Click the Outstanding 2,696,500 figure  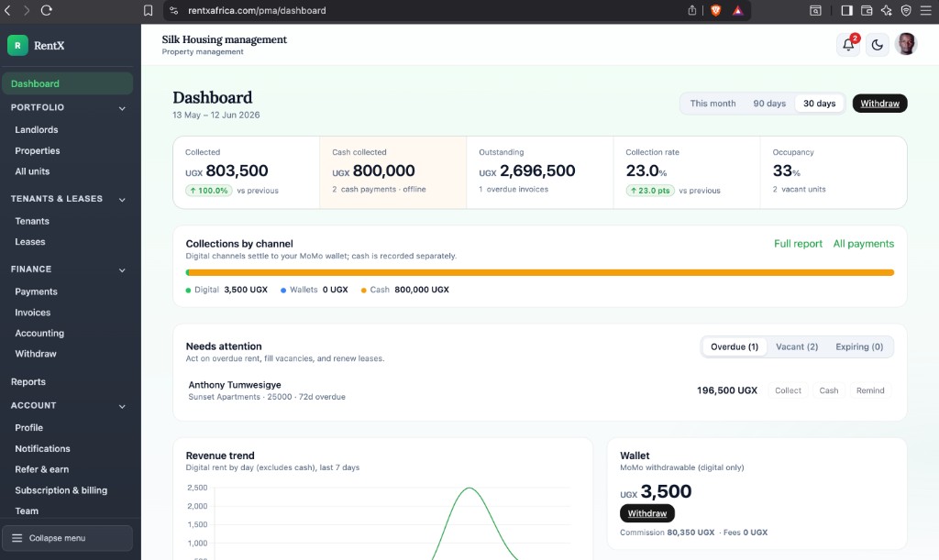click(x=527, y=170)
